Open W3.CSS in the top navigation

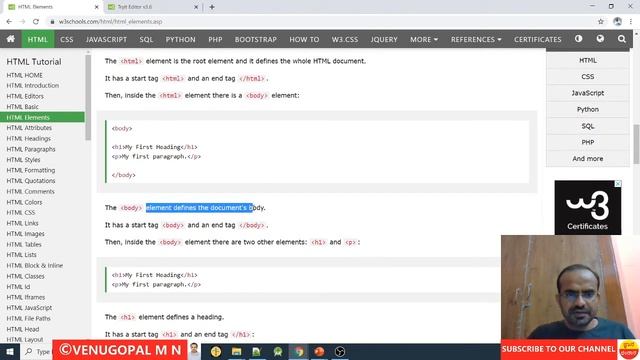344,40
